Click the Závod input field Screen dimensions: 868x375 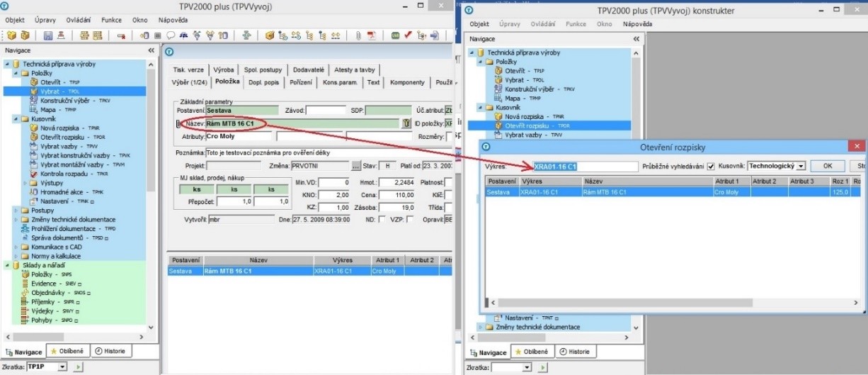click(326, 110)
